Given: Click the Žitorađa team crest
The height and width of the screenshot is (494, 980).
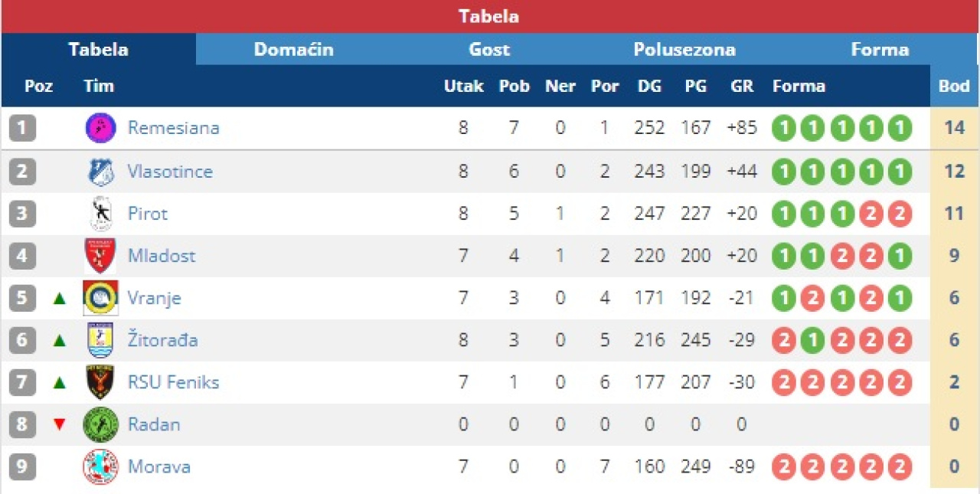Looking at the screenshot, I should tap(100, 340).
